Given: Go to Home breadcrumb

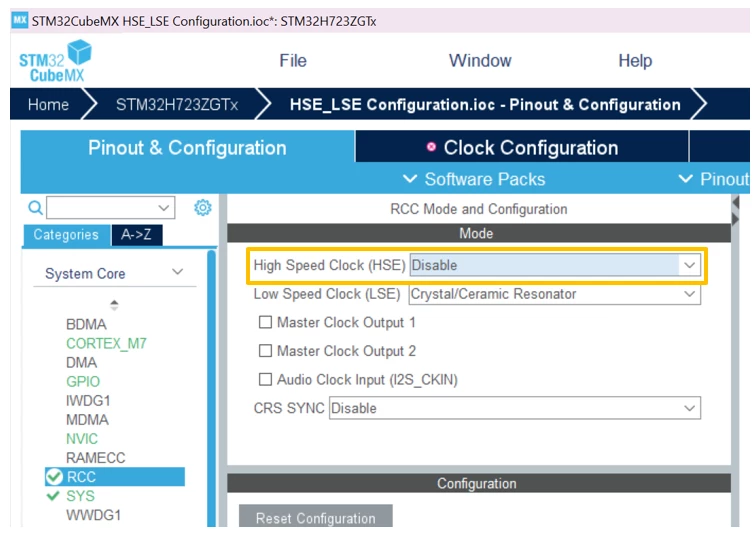Looking at the screenshot, I should (x=48, y=104).
